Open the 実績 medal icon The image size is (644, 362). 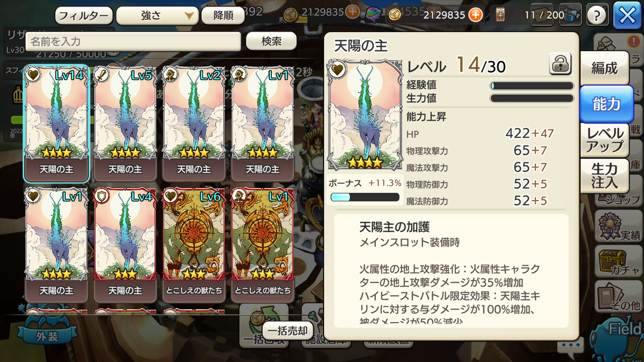tap(618, 227)
